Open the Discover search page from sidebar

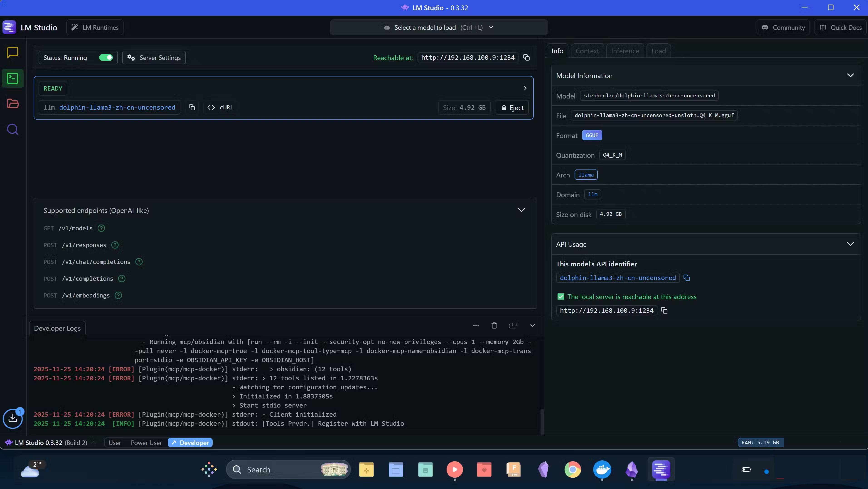12,129
